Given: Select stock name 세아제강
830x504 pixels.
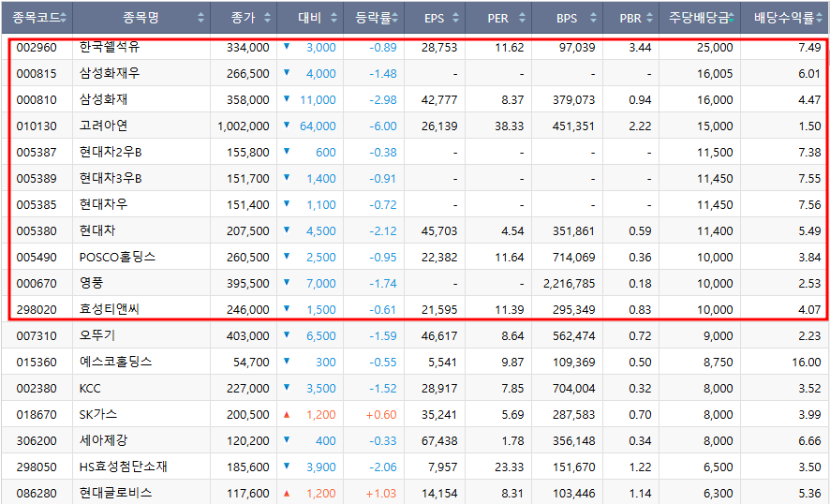Looking at the screenshot, I should tap(103, 440).
